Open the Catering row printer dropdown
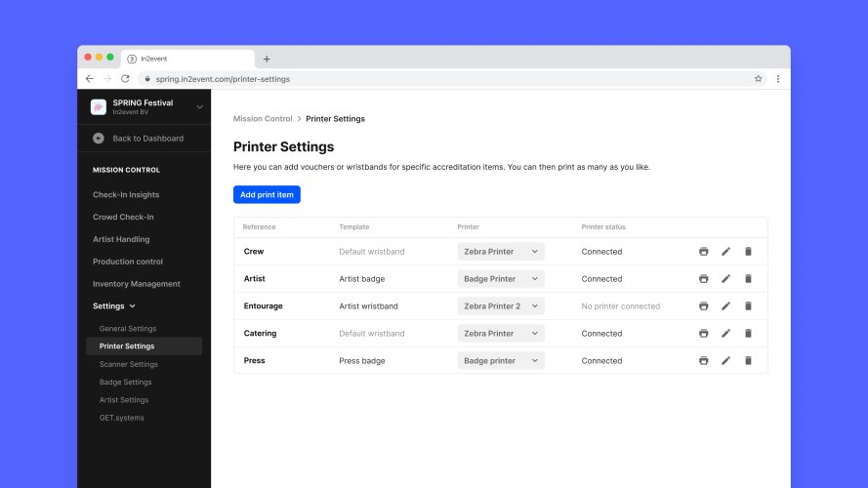Image resolution: width=868 pixels, height=488 pixels. [x=501, y=333]
